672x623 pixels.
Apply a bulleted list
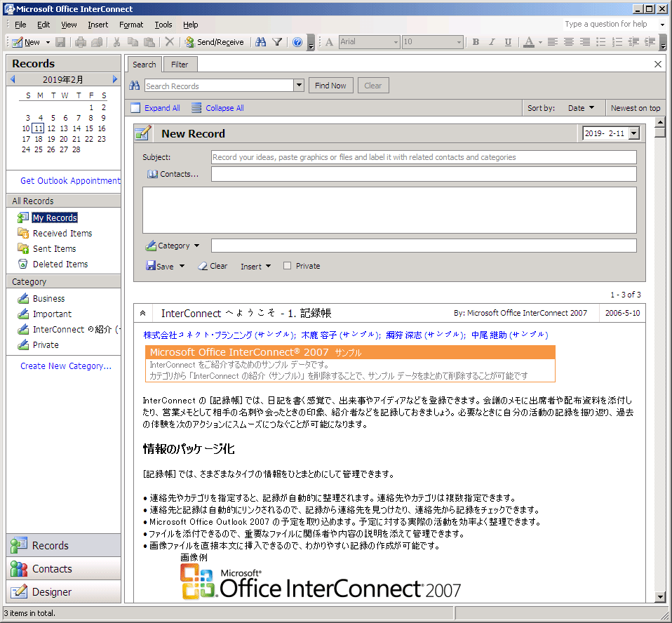click(x=601, y=42)
